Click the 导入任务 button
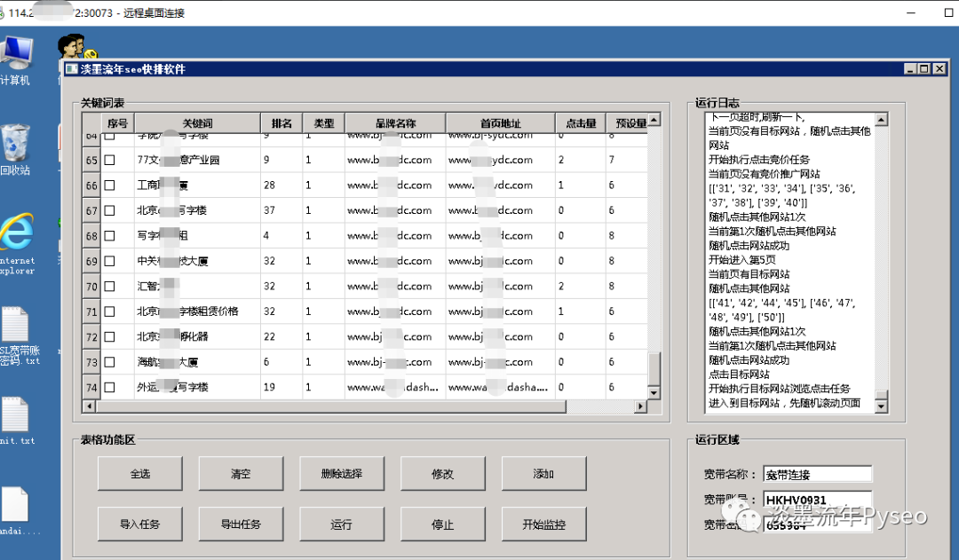The image size is (959, 560). (140, 524)
